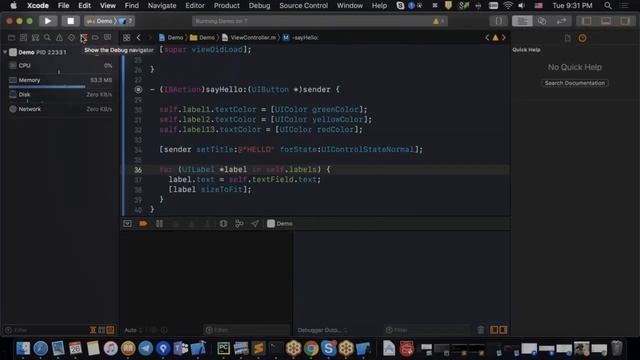The height and width of the screenshot is (360, 640).
Task: Click the jump bar warning triangle
Action: (495, 38)
